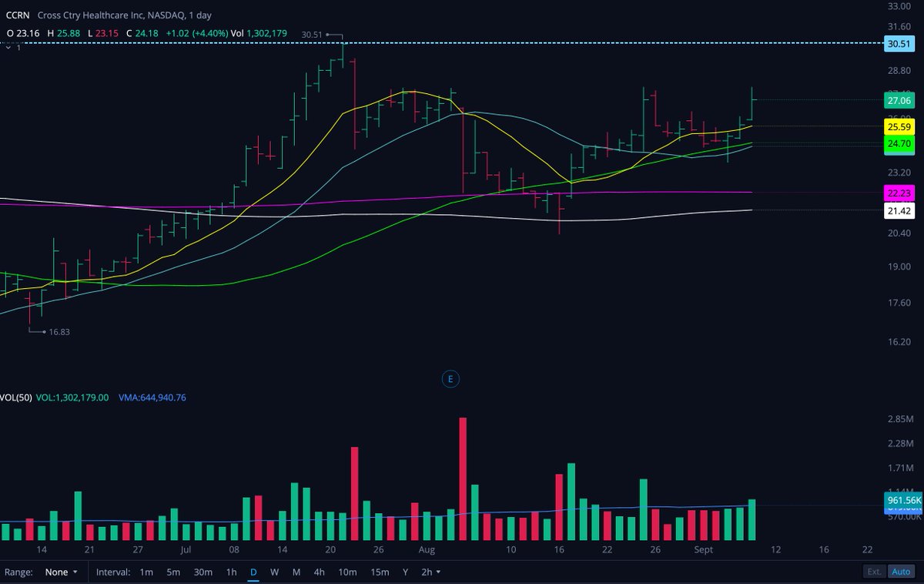Click the 30.51 high price marker near the peak
Screen dimensions: 924x584
[x=312, y=35]
